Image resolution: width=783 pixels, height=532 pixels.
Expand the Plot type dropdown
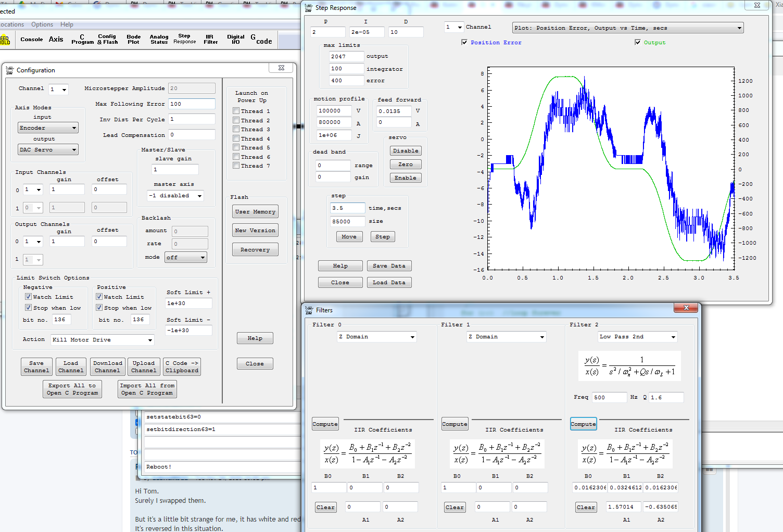coord(627,28)
